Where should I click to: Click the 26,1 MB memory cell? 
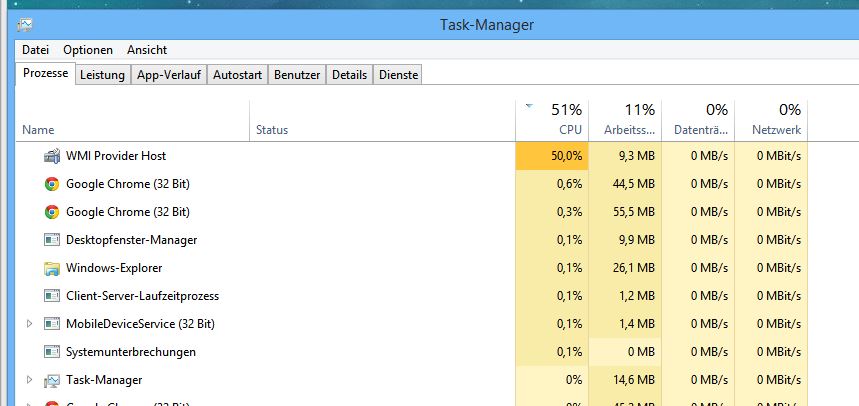(x=625, y=268)
